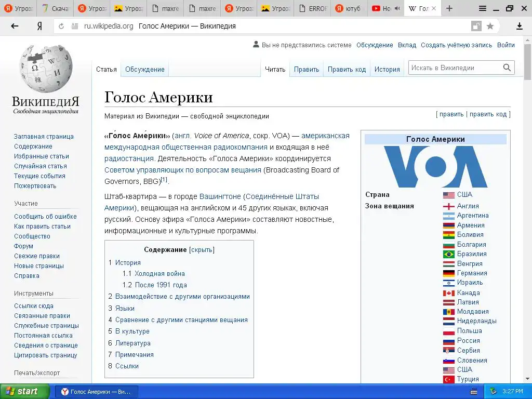Select the flag icon next to Англия
Image resolution: width=532 pixels, height=399 pixels.
pos(448,206)
